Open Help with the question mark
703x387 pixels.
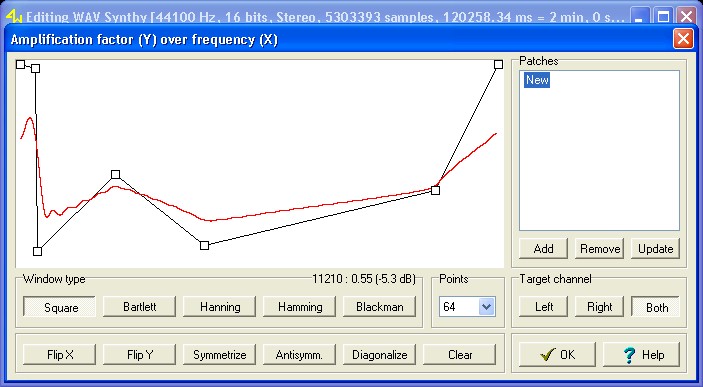point(642,355)
